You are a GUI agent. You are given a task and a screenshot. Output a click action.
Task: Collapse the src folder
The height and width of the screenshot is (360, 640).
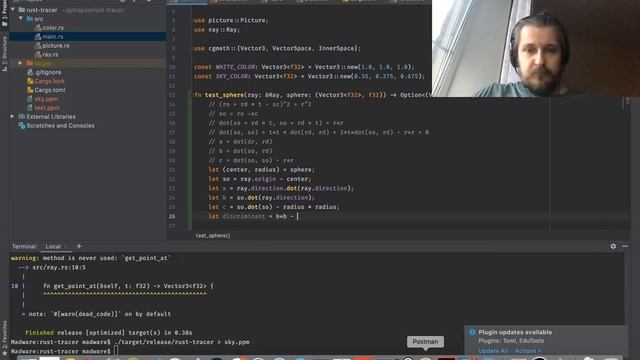tap(20, 19)
